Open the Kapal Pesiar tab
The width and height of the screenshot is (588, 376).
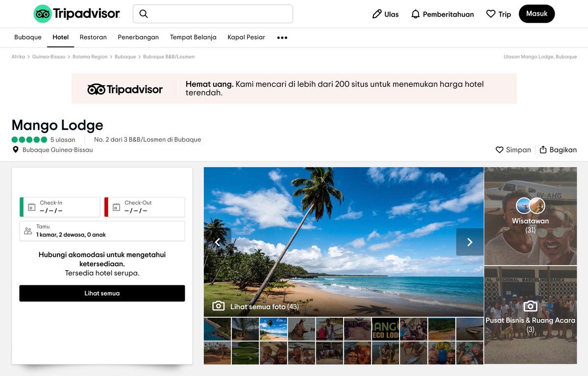coord(246,37)
